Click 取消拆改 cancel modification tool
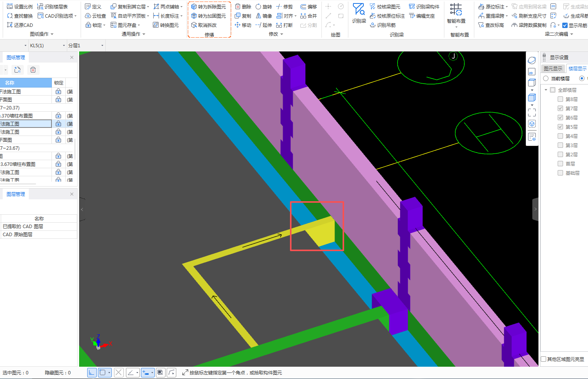Viewport: 588px width, 379px height. pos(204,25)
